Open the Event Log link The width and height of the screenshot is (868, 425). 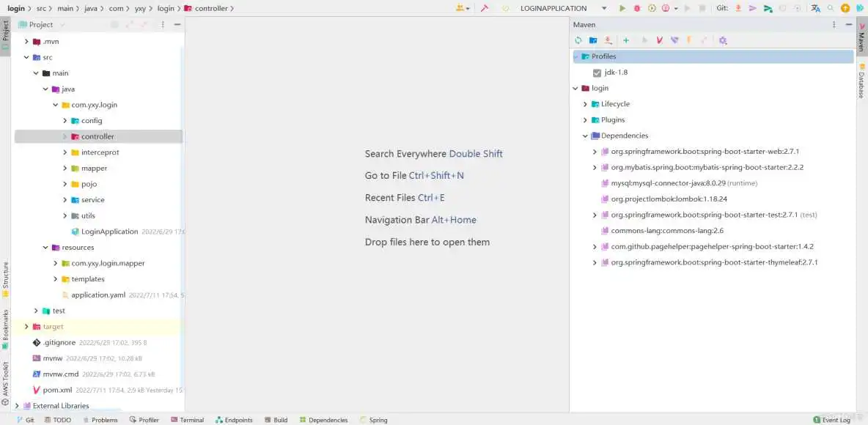[x=834, y=419]
